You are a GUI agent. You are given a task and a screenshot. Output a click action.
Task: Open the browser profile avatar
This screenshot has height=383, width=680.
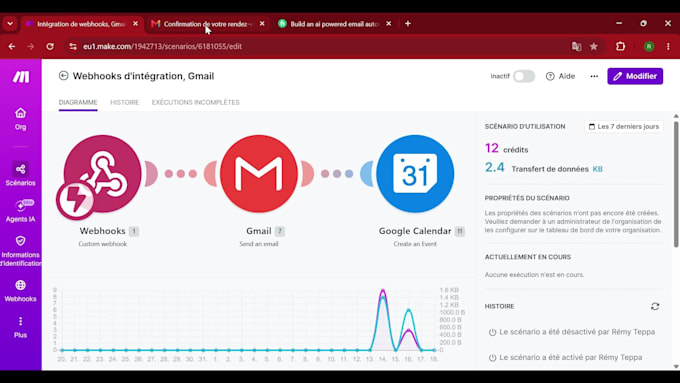649,46
